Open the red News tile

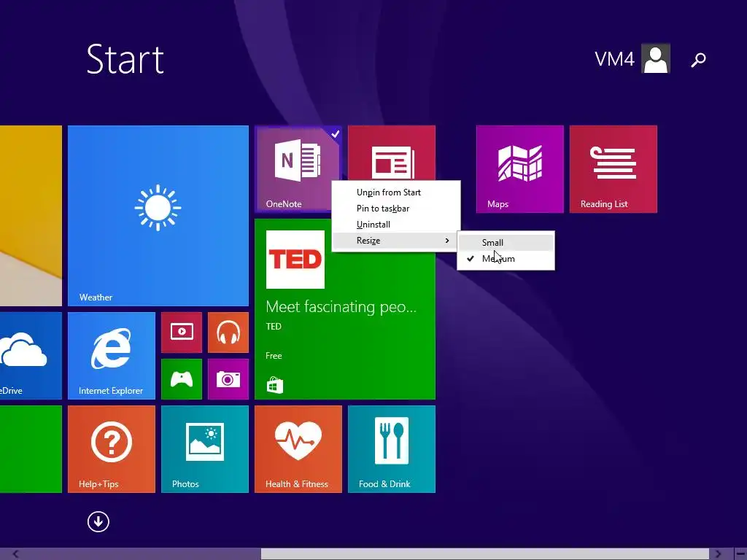click(x=392, y=152)
